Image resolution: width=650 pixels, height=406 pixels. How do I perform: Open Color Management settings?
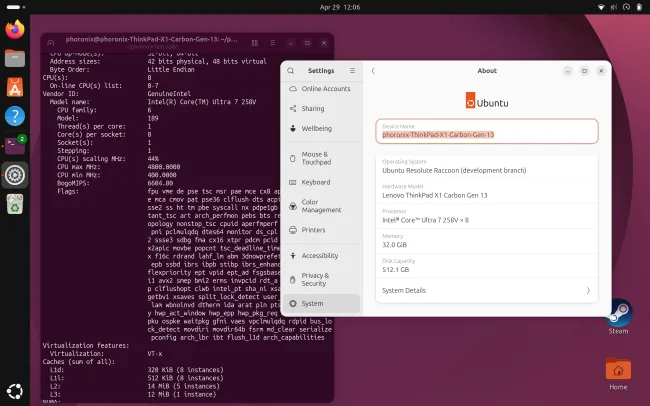(x=322, y=206)
